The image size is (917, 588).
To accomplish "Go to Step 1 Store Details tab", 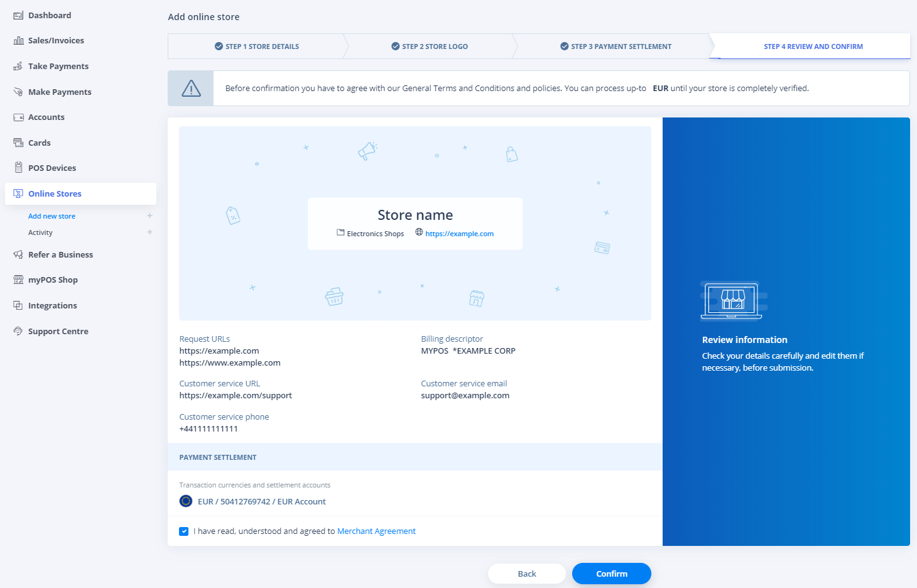I will tap(257, 46).
